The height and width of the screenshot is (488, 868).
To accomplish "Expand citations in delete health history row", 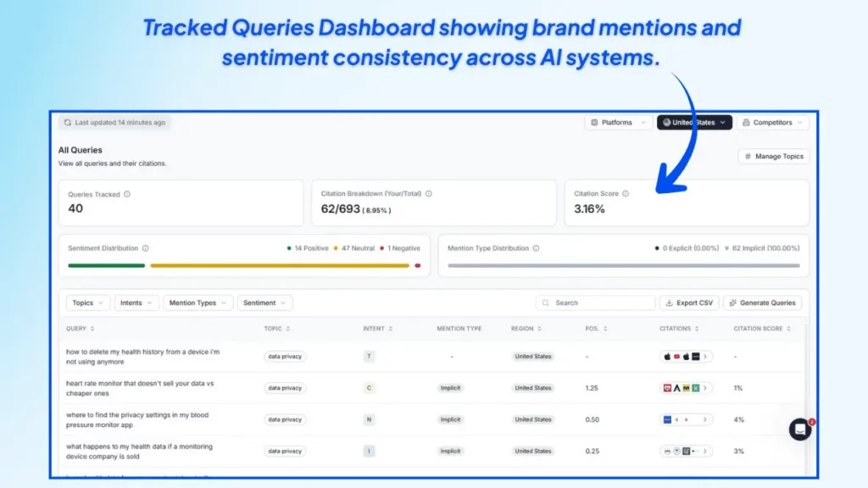I will pos(705,357).
